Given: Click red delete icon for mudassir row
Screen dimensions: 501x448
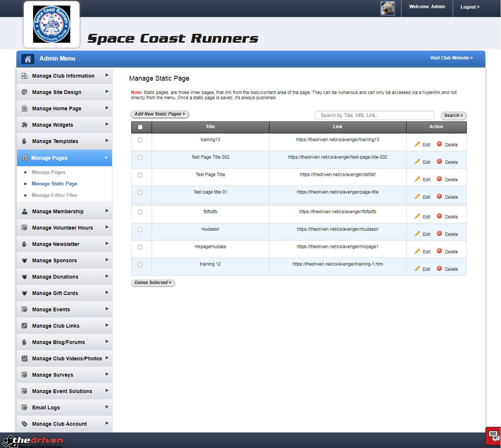Looking at the screenshot, I should click(439, 234).
